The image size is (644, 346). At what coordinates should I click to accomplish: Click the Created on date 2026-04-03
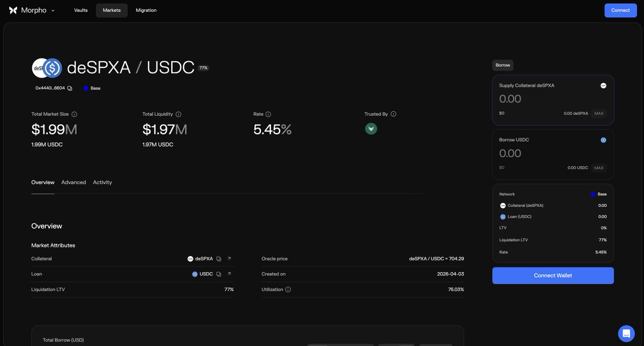click(x=451, y=274)
